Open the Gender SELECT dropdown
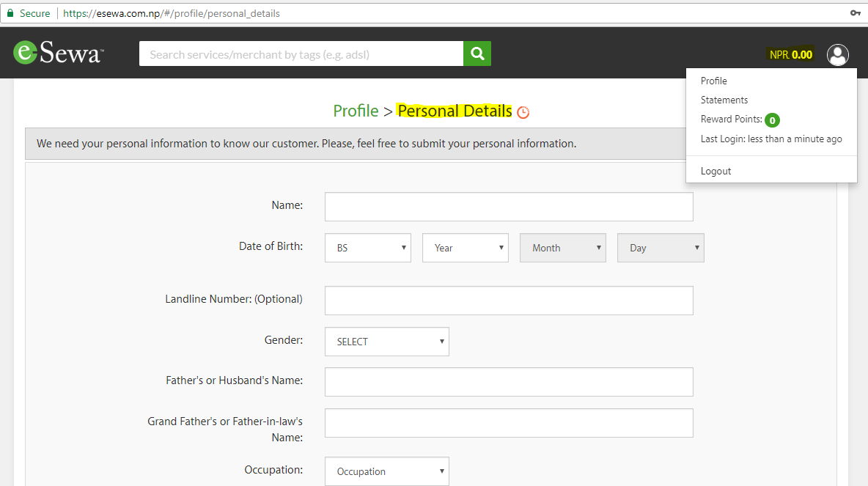Screen dimensions: 868x486 click(386, 342)
